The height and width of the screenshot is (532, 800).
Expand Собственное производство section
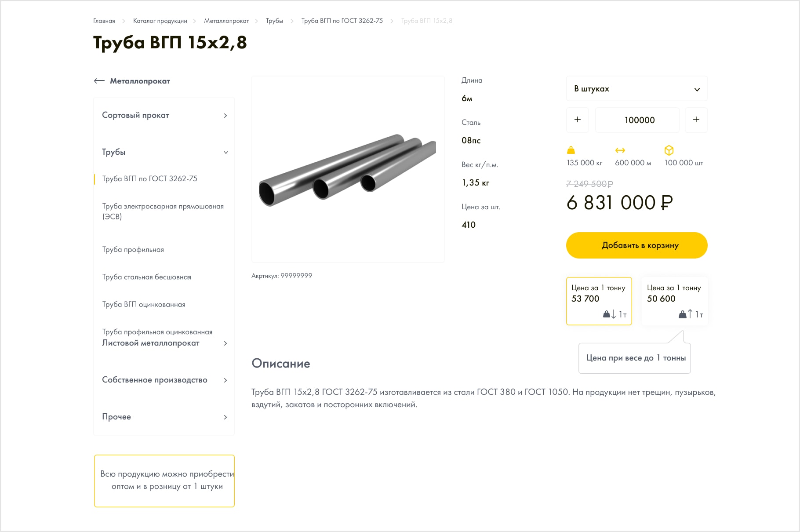(x=164, y=380)
